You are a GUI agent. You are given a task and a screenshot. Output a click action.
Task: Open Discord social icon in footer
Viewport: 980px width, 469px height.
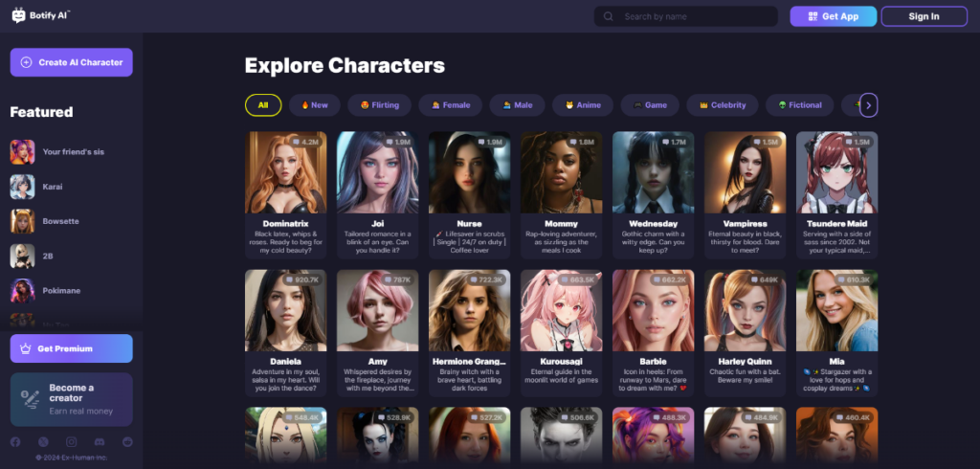pyautogui.click(x=100, y=442)
